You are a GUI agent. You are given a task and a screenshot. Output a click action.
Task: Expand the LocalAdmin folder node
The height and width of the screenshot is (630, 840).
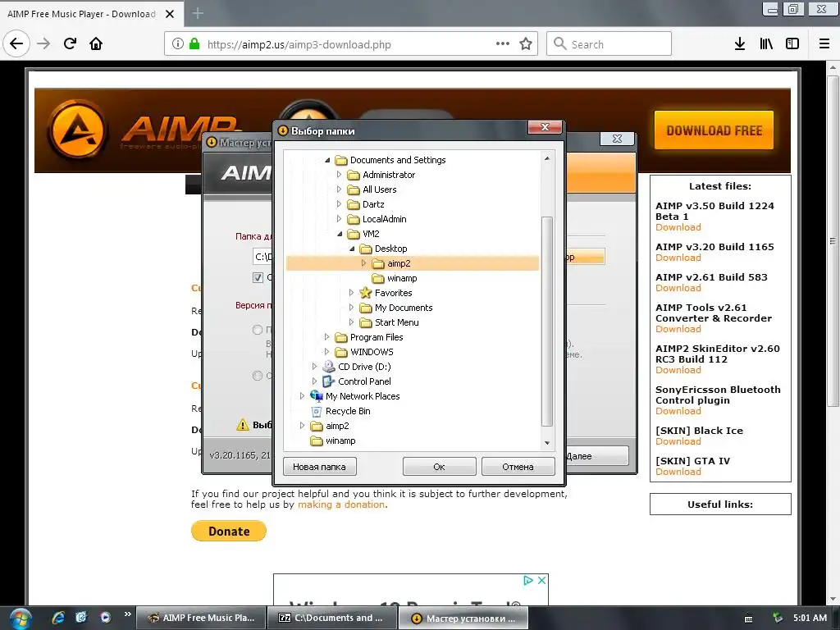[x=339, y=218]
